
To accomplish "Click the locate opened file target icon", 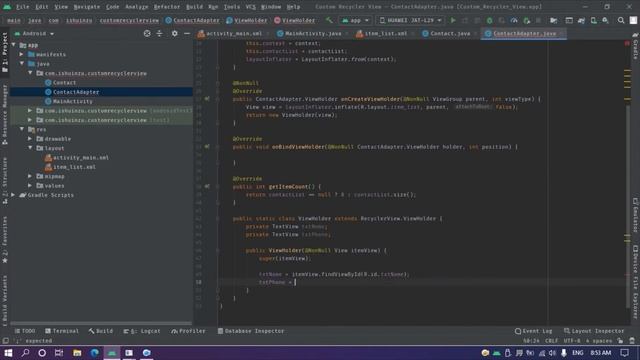I will 147,33.
